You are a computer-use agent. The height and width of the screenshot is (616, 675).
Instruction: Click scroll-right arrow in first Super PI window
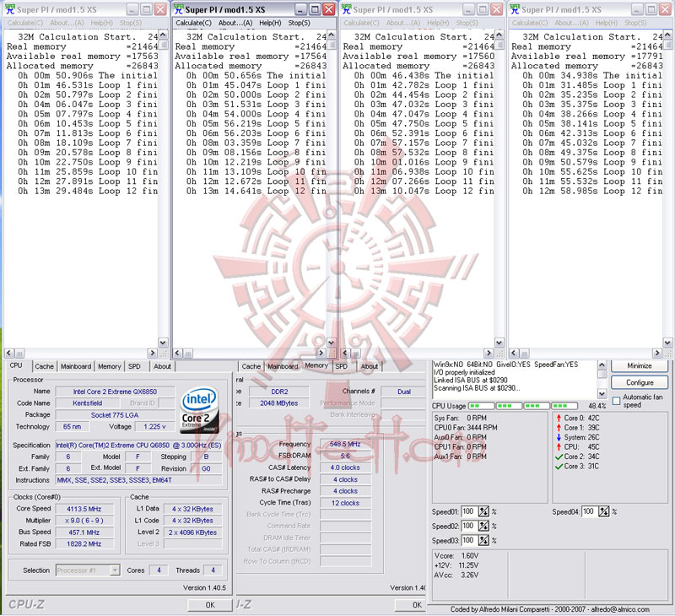pyautogui.click(x=152, y=353)
